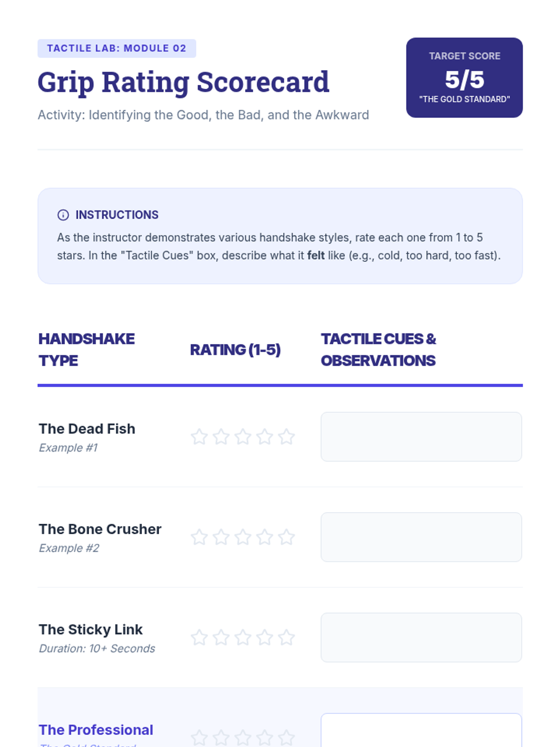Rate The Dead Fish five stars
The height and width of the screenshot is (747, 560).
click(287, 437)
